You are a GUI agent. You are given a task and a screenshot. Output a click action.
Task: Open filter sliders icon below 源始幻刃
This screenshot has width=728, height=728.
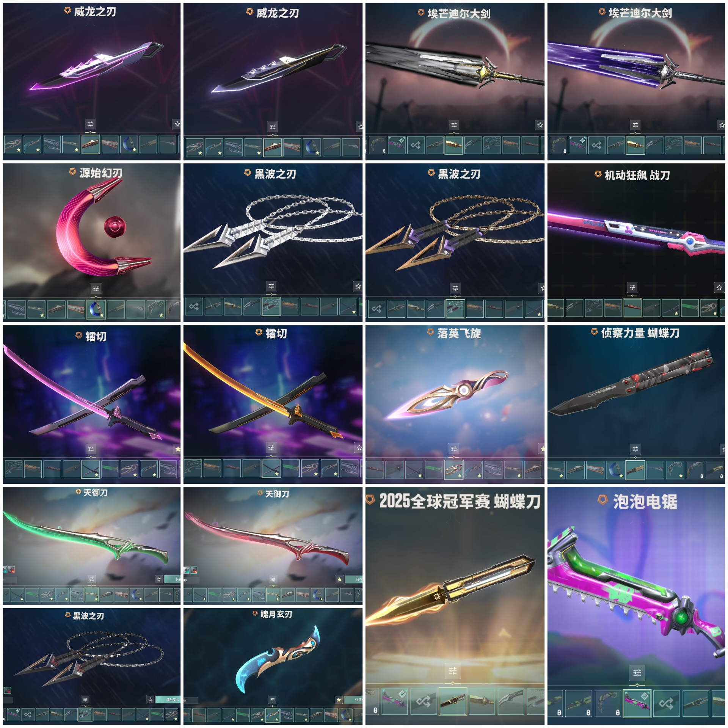96,288
